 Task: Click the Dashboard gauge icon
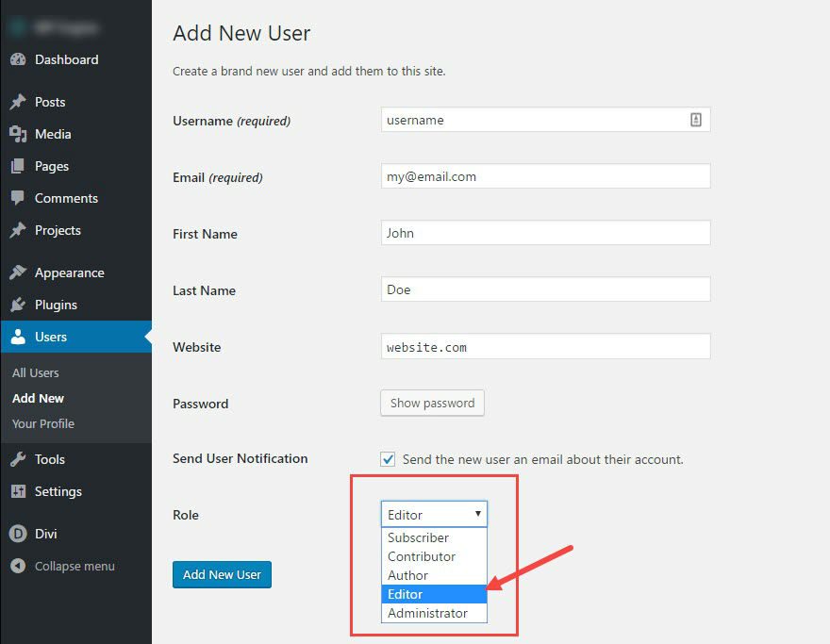(x=18, y=59)
